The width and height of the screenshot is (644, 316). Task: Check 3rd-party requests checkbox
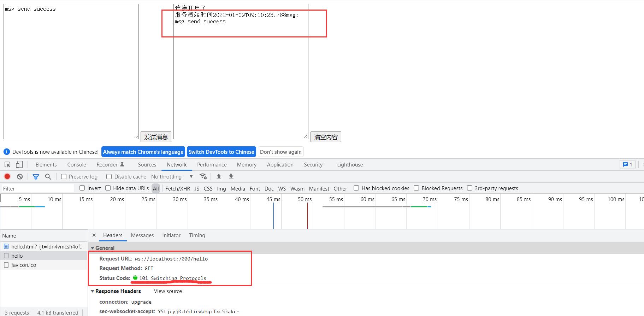coord(470,188)
